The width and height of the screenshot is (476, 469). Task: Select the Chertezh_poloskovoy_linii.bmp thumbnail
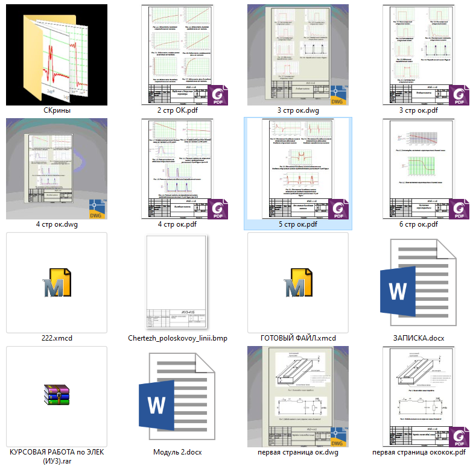click(177, 282)
